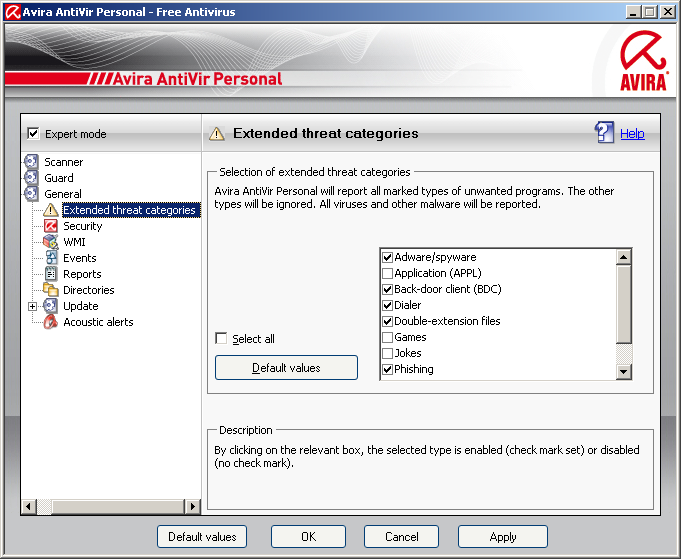Click the warning triangle icon beside Extended threat categories
This screenshot has width=681, height=559.
pos(50,210)
